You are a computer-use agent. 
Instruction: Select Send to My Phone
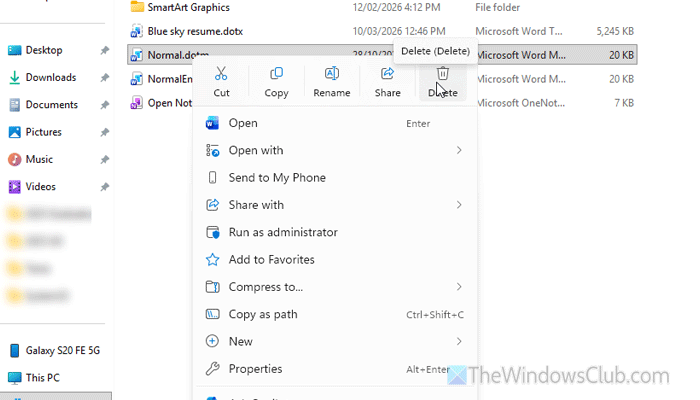335,178
